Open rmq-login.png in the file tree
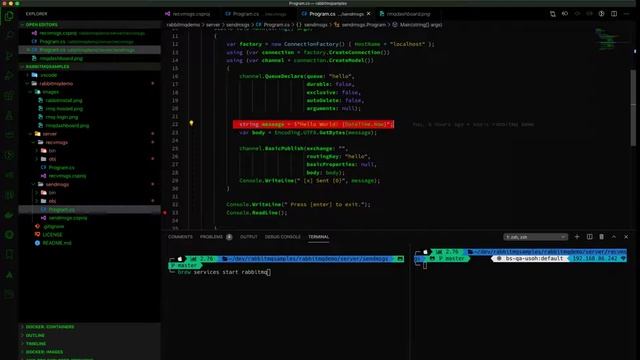 pyautogui.click(x=62, y=117)
